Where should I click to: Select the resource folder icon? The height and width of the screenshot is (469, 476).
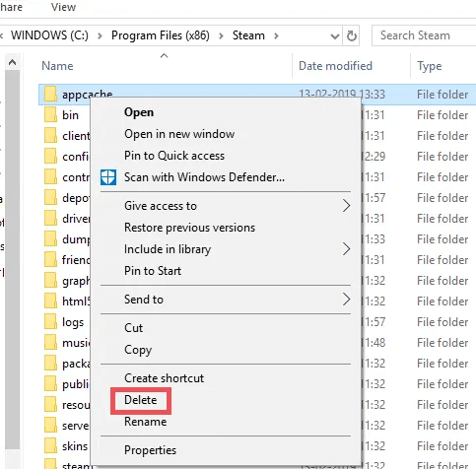click(x=50, y=405)
